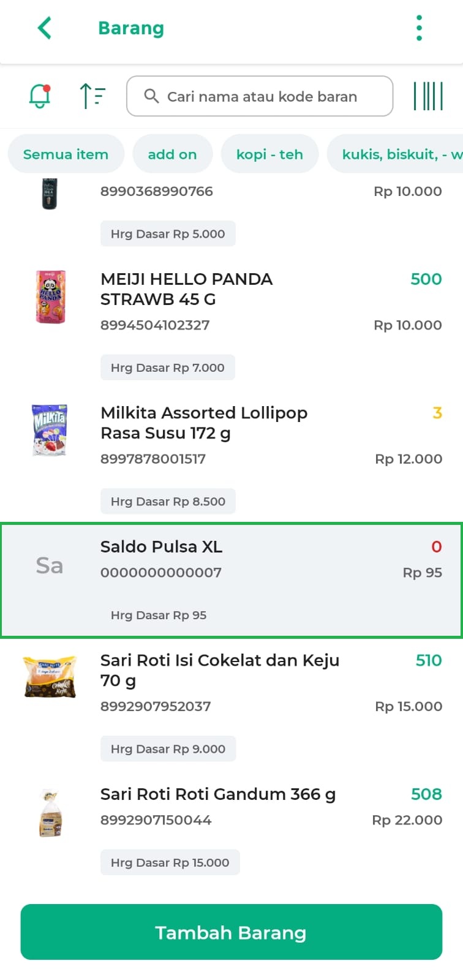Open the notification bell icon
Viewport: 463px width, 980px height.
click(x=40, y=96)
